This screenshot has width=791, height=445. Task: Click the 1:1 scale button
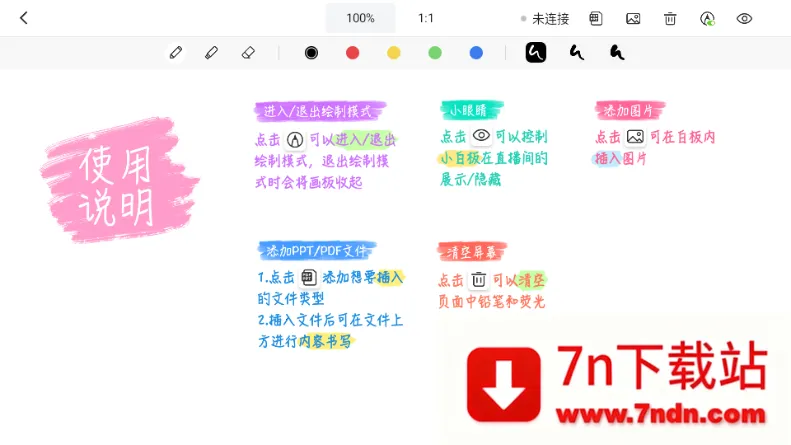426,18
